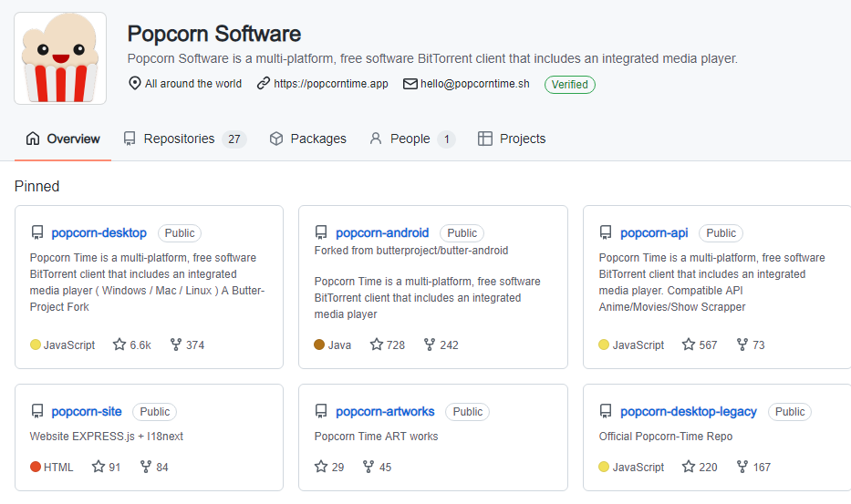The image size is (851, 504).
Task: Click the star icon on popcorn-artworks
Action: click(321, 467)
